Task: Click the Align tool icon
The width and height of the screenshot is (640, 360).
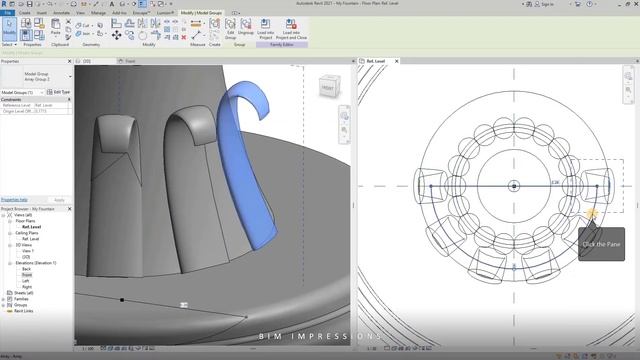Action: pos(116,23)
